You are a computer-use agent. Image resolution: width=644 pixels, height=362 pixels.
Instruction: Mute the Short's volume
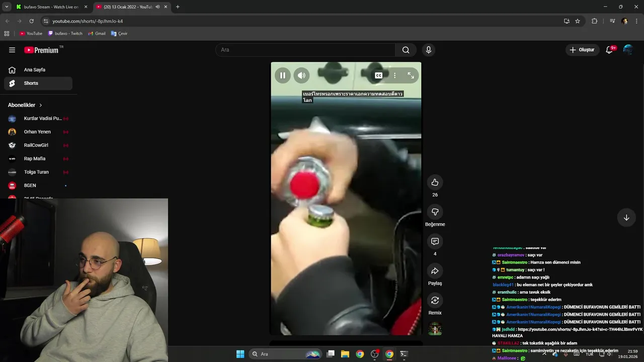pyautogui.click(x=301, y=75)
